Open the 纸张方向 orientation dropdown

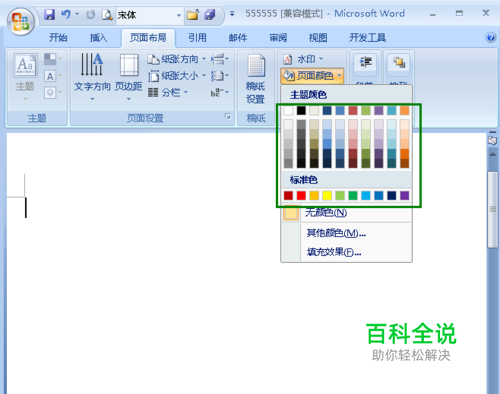pyautogui.click(x=177, y=59)
